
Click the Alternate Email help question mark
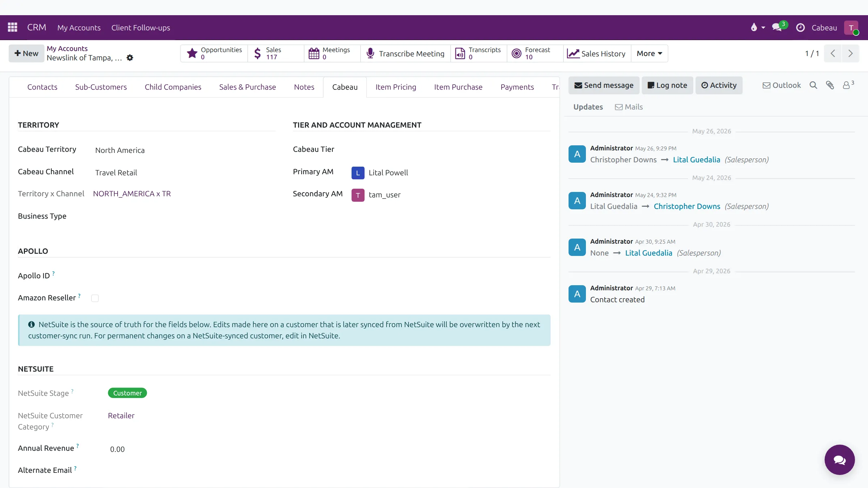[x=75, y=468]
